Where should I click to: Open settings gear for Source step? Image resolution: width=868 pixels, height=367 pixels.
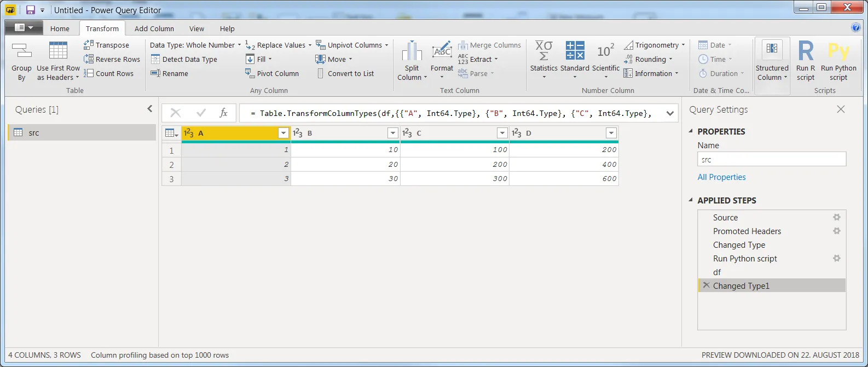tap(837, 217)
